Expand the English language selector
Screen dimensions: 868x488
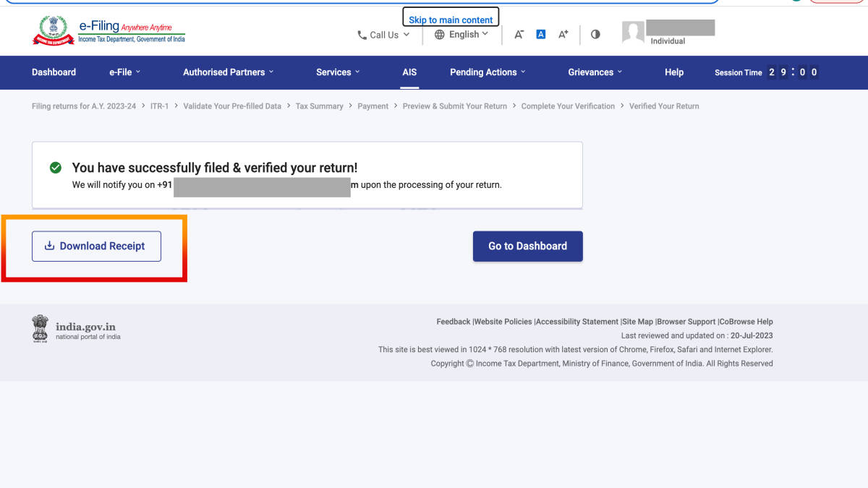tap(461, 34)
